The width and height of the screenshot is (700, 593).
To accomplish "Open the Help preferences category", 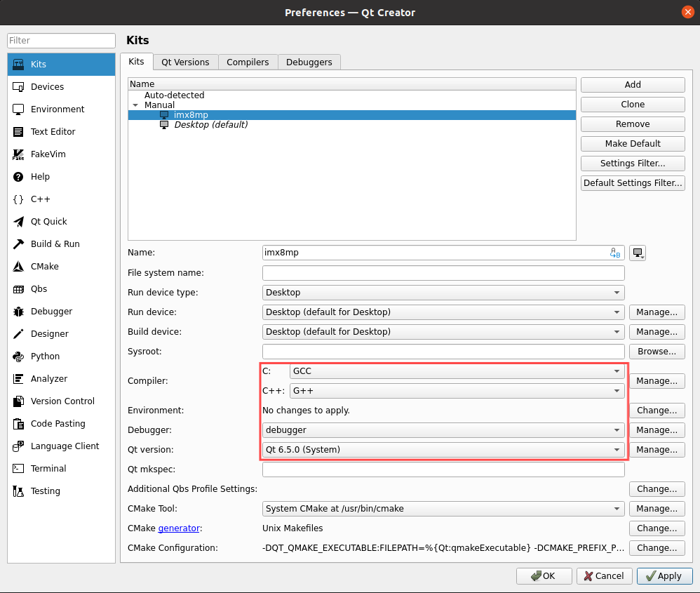I will coord(61,176).
